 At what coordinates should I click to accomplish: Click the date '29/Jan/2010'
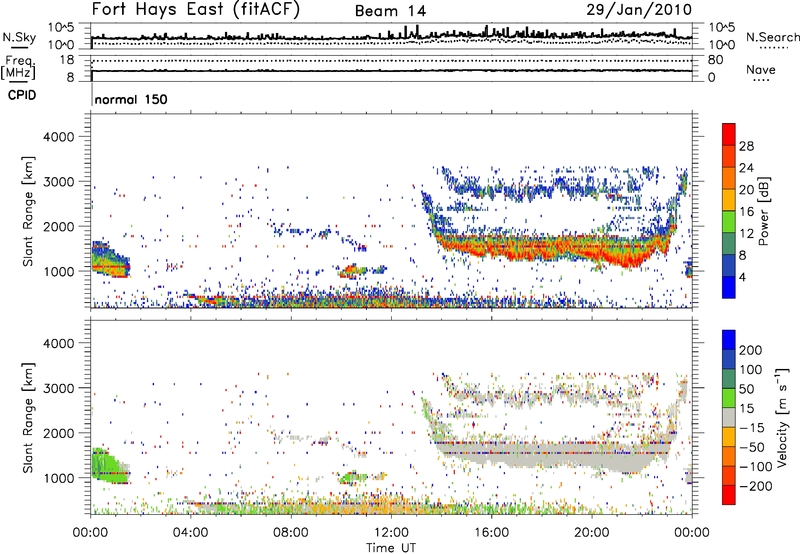tap(639, 9)
